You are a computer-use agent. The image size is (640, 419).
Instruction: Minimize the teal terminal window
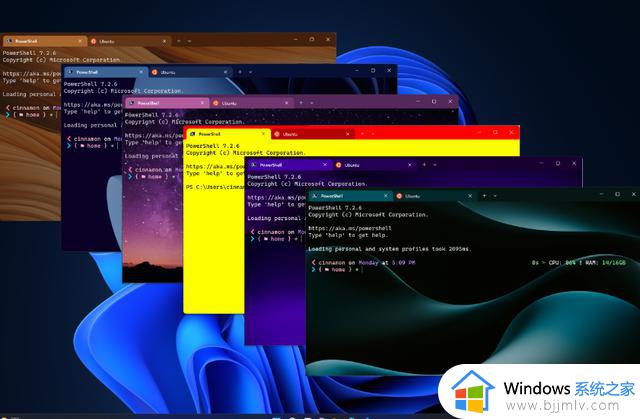(602, 194)
